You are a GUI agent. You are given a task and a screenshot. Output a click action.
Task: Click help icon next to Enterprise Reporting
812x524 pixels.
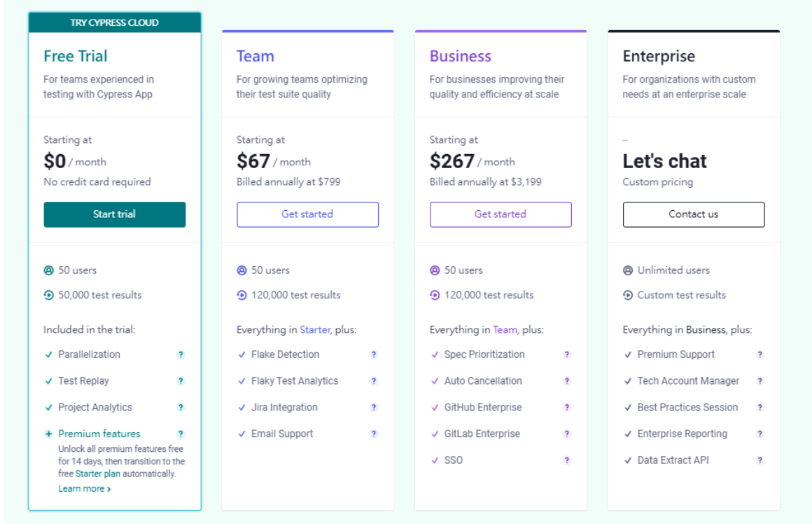[x=759, y=434]
